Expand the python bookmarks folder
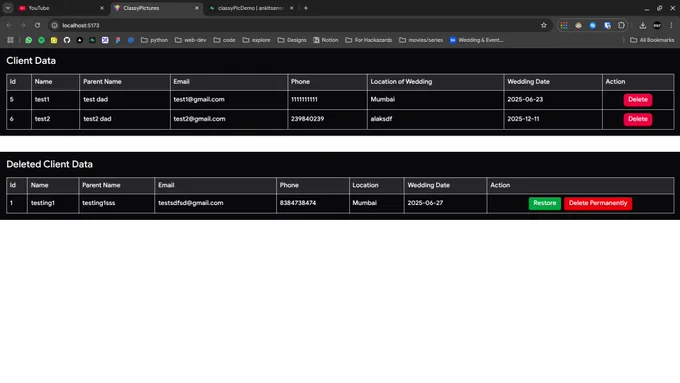Screen dimensions: 680x383 (154, 40)
